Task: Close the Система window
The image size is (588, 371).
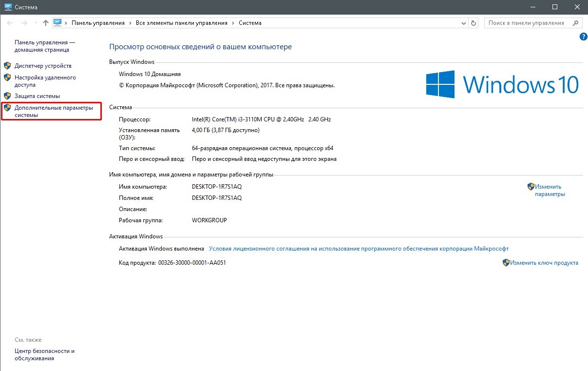Action: coord(577,7)
